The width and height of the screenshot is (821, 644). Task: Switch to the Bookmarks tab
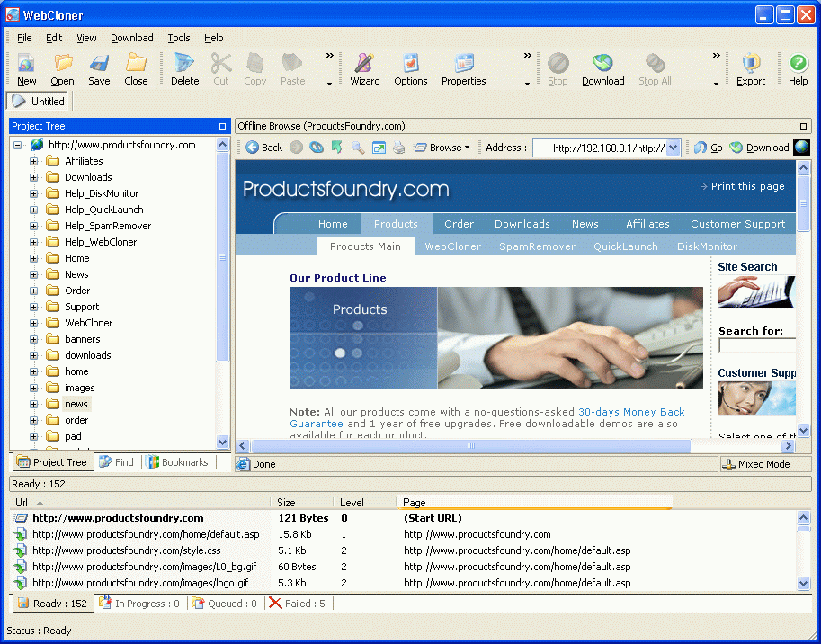(x=178, y=462)
